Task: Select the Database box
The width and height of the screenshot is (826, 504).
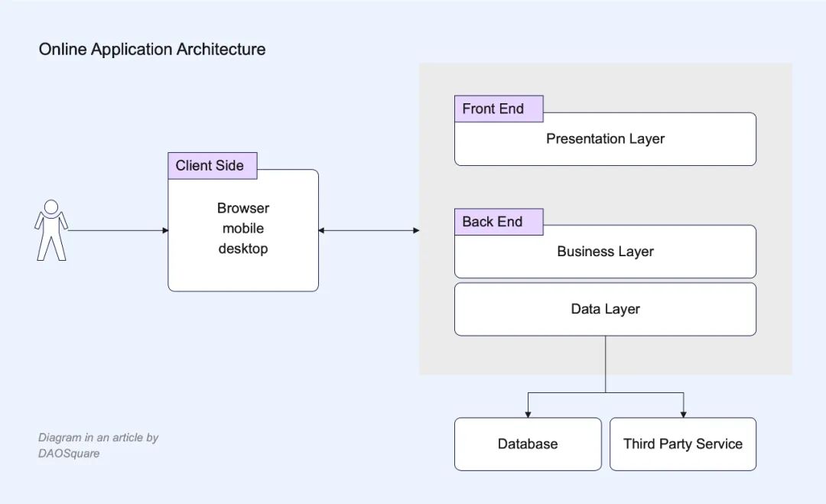Action: pyautogui.click(x=528, y=444)
